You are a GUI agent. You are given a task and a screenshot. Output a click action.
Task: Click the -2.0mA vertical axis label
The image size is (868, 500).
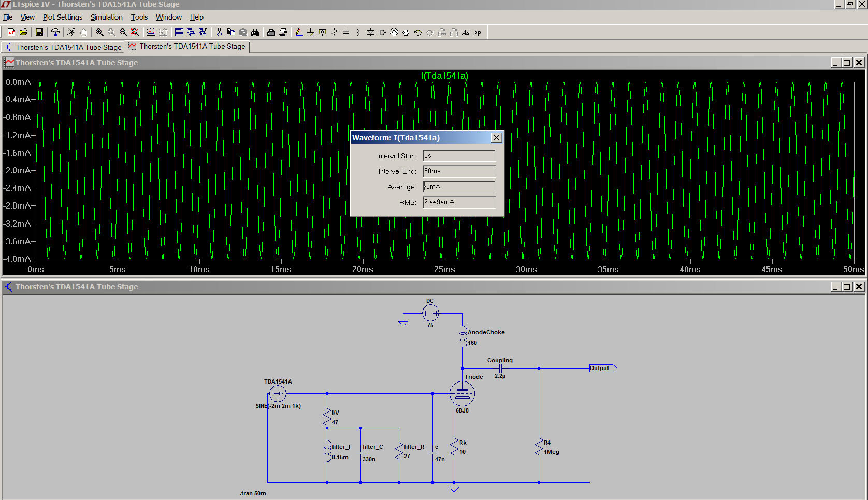click(17, 170)
